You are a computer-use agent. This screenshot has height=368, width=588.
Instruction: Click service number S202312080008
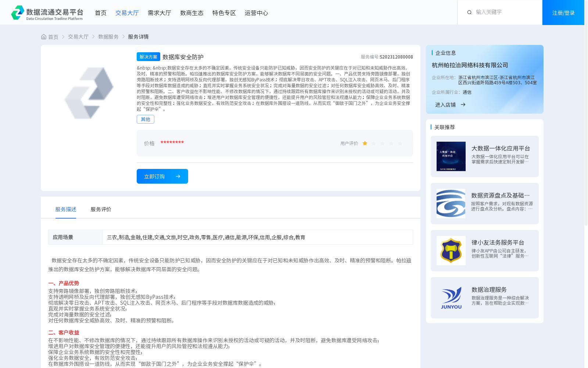pos(396,57)
